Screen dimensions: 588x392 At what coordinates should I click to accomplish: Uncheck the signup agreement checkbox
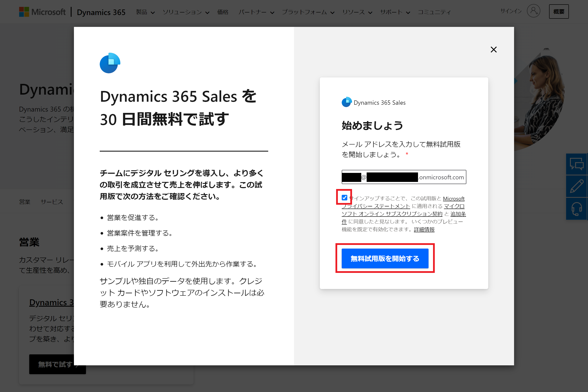coord(344,197)
